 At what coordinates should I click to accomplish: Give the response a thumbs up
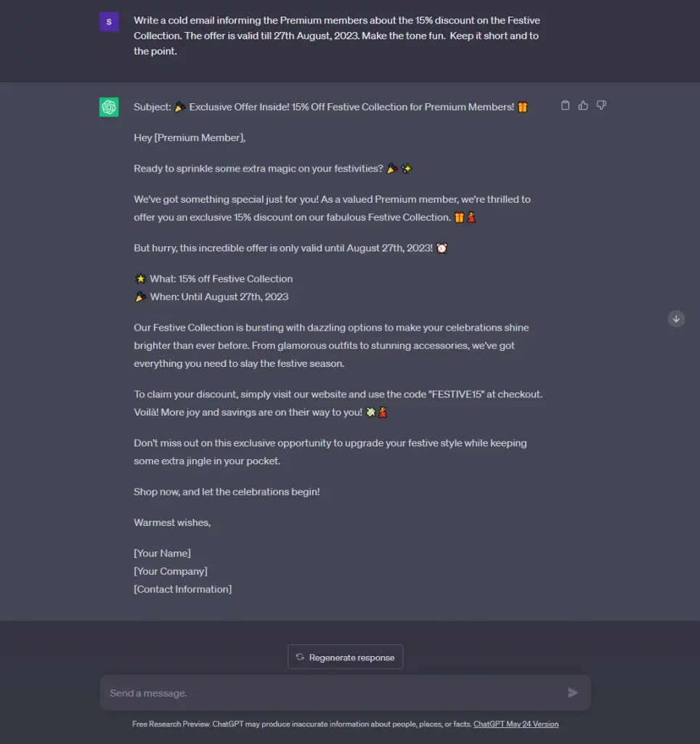[583, 105]
